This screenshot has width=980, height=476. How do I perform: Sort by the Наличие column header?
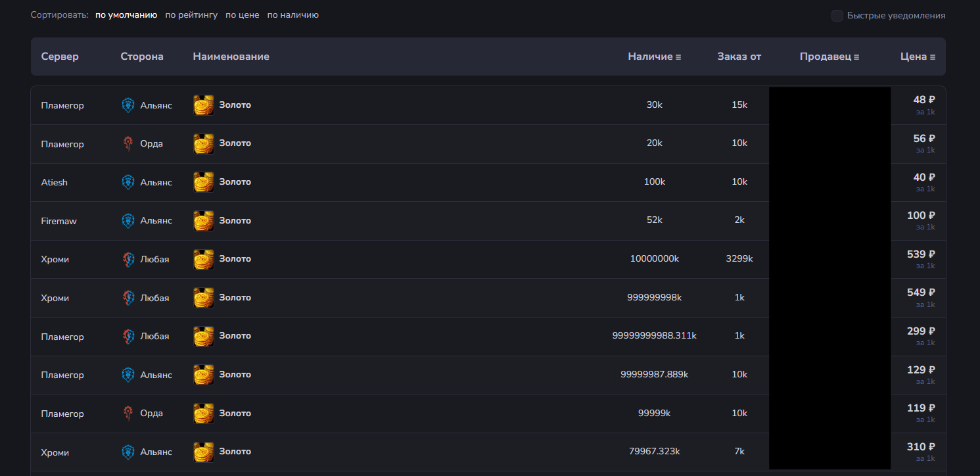pyautogui.click(x=654, y=57)
